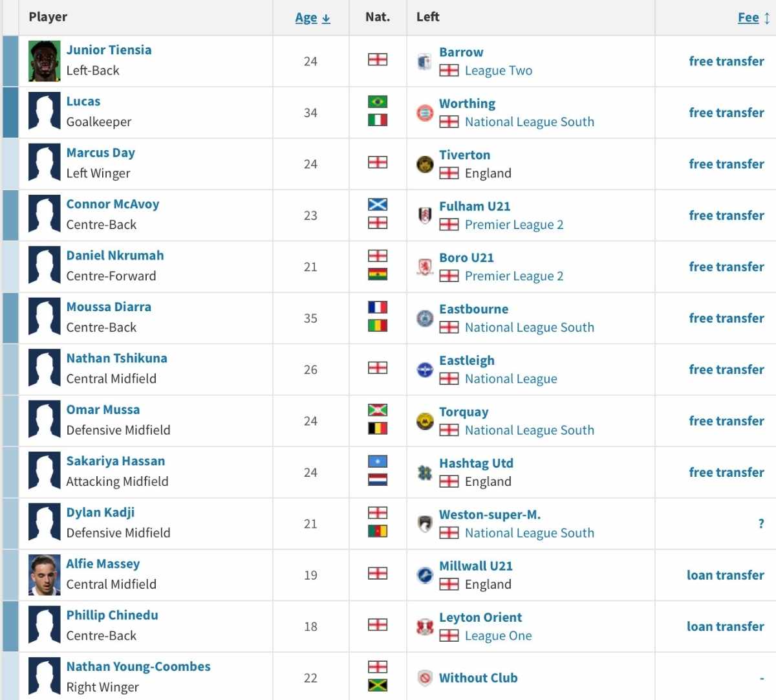Viewport: 776px width, 700px height.
Task: Click the Hashtag Utd club crest
Action: click(x=425, y=472)
